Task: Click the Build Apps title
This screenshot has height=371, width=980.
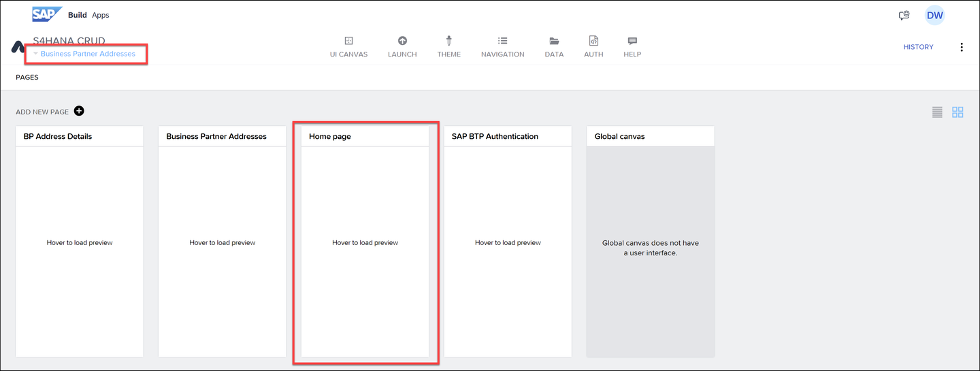Action: click(88, 15)
